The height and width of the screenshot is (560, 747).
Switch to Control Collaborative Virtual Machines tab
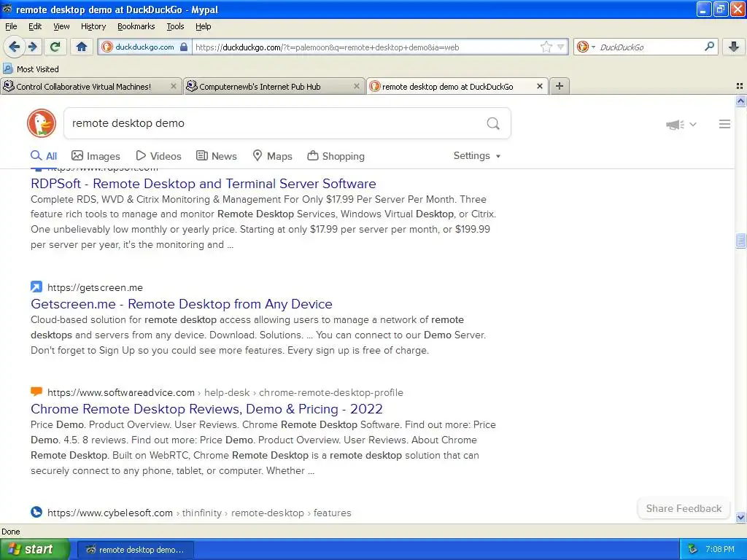click(83, 87)
